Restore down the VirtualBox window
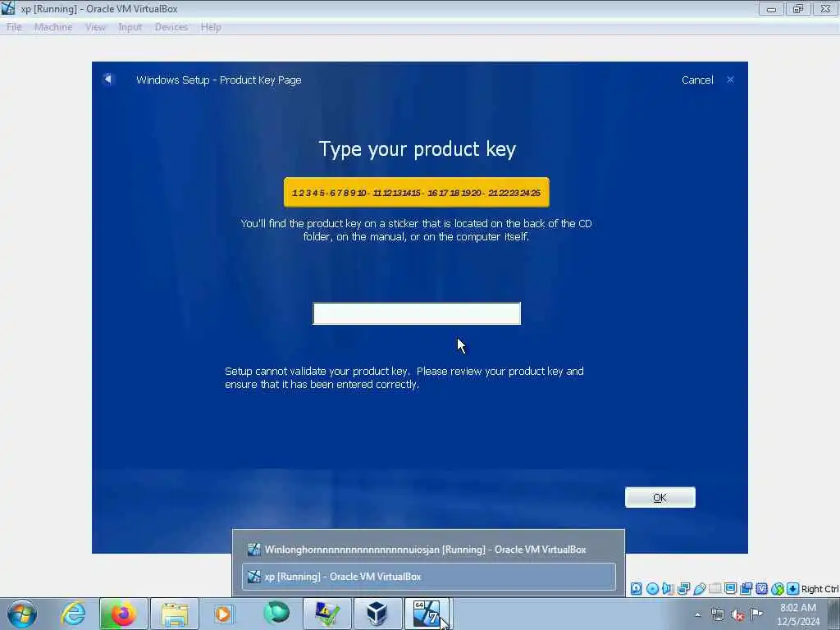The width and height of the screenshot is (840, 630). [797, 8]
